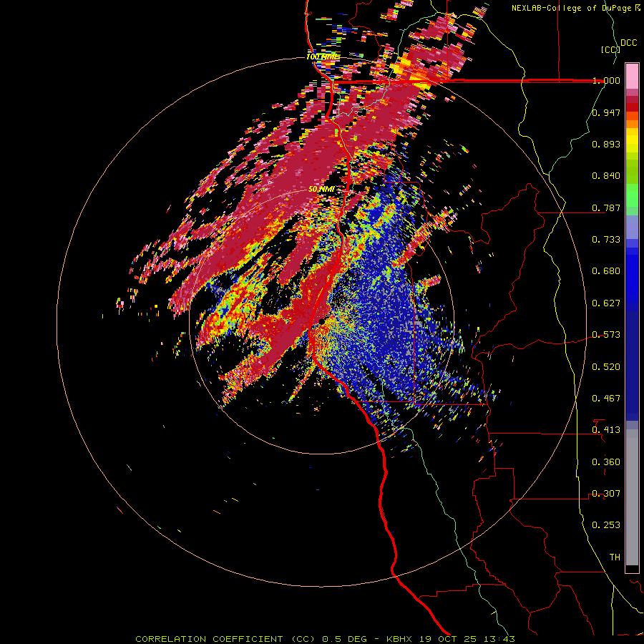Click the 0.787 legend value
The image size is (644, 644).
606,208
